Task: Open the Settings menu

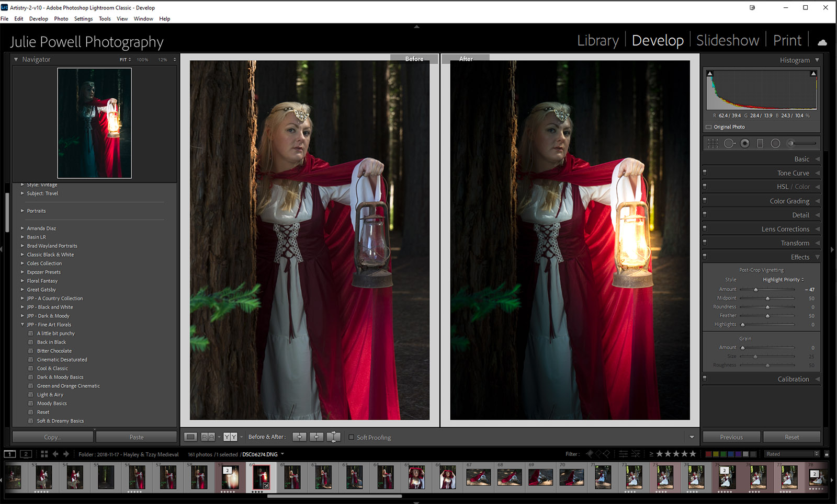Action: pos(83,19)
